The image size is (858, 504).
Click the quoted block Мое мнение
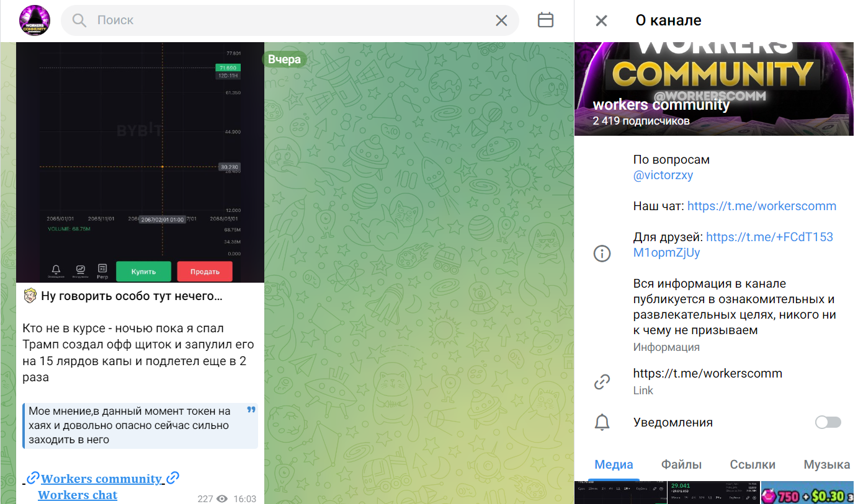coord(140,426)
